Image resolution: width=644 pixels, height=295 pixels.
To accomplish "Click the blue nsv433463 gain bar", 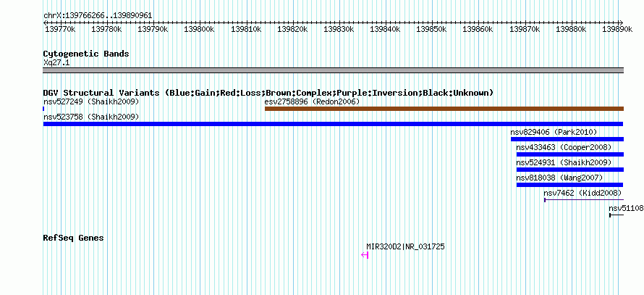I will coord(570,154).
